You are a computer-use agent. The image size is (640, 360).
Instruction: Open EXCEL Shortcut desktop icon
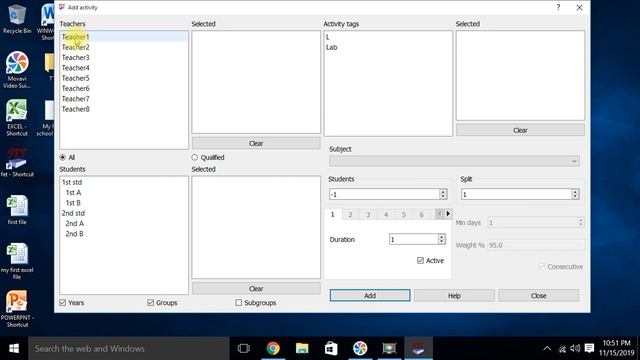(x=17, y=118)
